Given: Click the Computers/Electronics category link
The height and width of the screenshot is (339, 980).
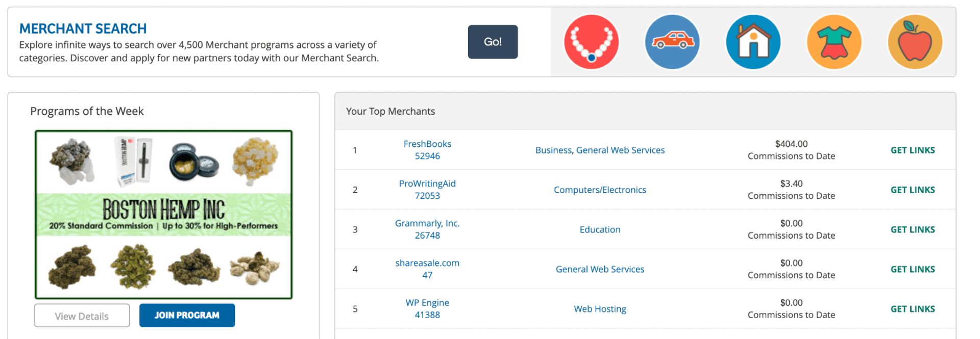Looking at the screenshot, I should pyautogui.click(x=600, y=190).
